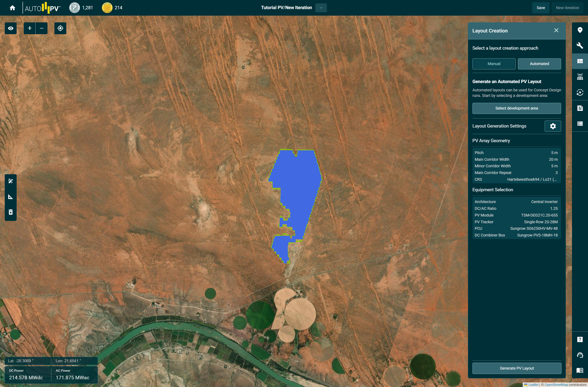This screenshot has height=387, width=588.
Task: Open Layout Generation Settings gear
Action: (553, 126)
